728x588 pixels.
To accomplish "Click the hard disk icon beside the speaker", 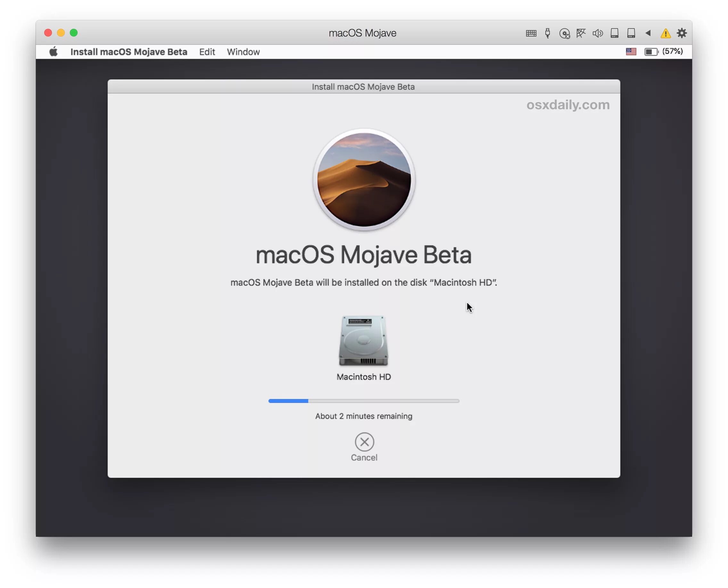I will point(615,33).
